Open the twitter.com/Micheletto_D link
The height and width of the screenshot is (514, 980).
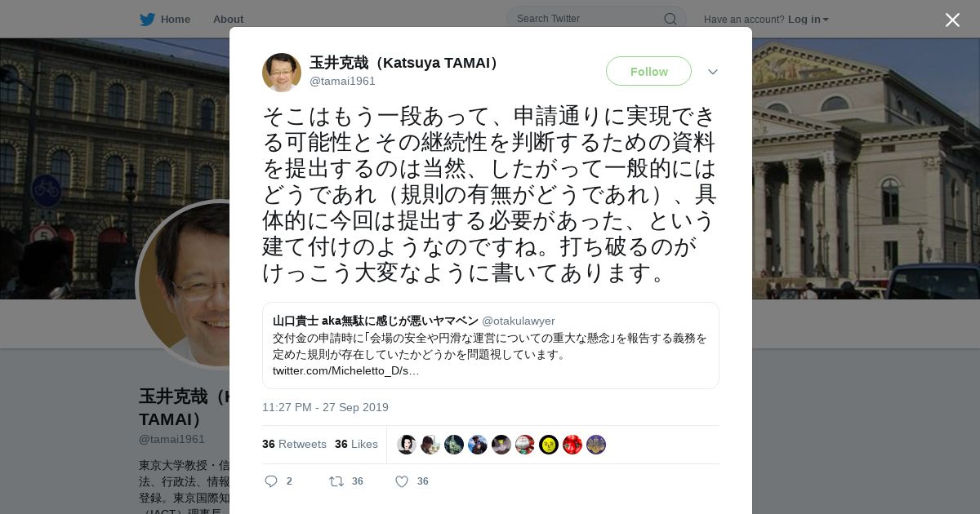[346, 371]
